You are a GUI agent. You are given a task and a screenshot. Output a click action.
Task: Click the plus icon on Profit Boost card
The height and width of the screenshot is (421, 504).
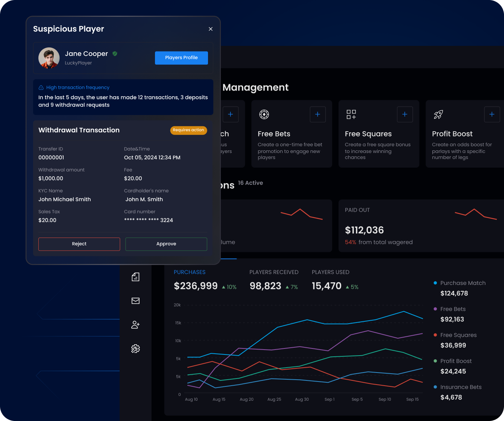coord(492,114)
